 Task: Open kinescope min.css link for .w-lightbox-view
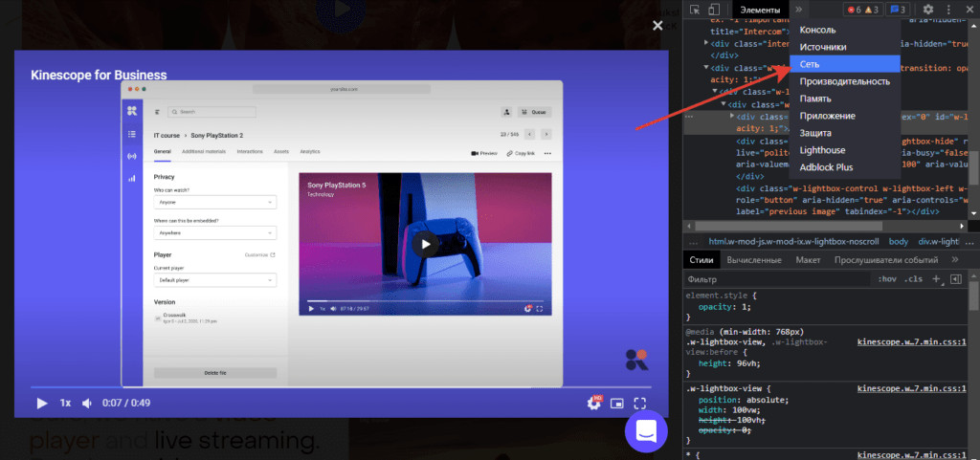click(912, 389)
